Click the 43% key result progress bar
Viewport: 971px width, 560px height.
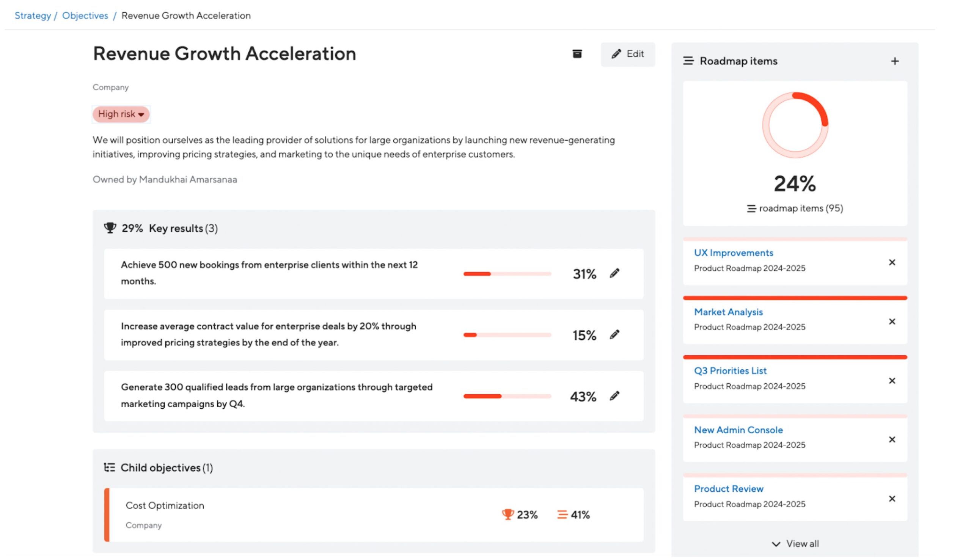tap(507, 396)
